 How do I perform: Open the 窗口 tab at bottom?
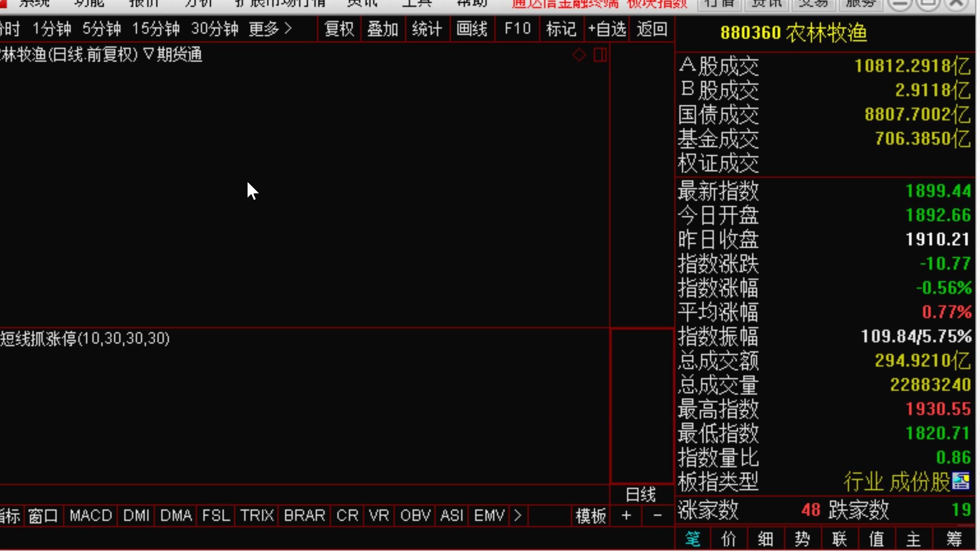(x=43, y=516)
